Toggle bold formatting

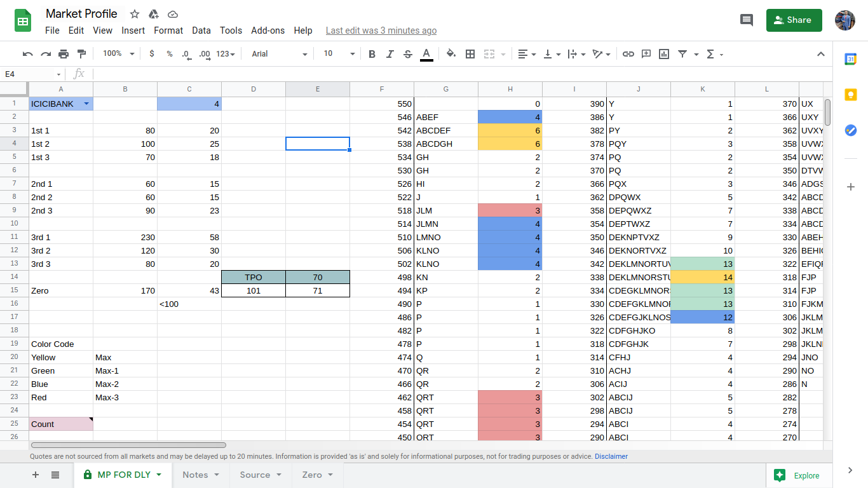(372, 54)
